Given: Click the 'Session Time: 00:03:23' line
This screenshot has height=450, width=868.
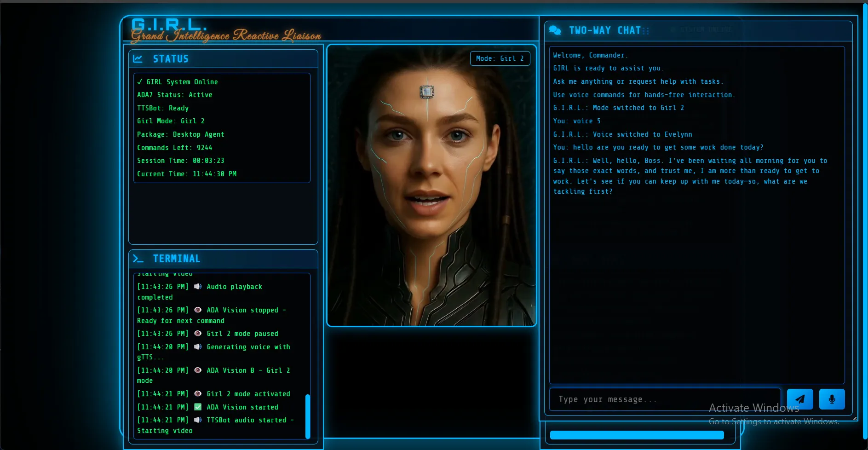Looking at the screenshot, I should click(x=181, y=161).
